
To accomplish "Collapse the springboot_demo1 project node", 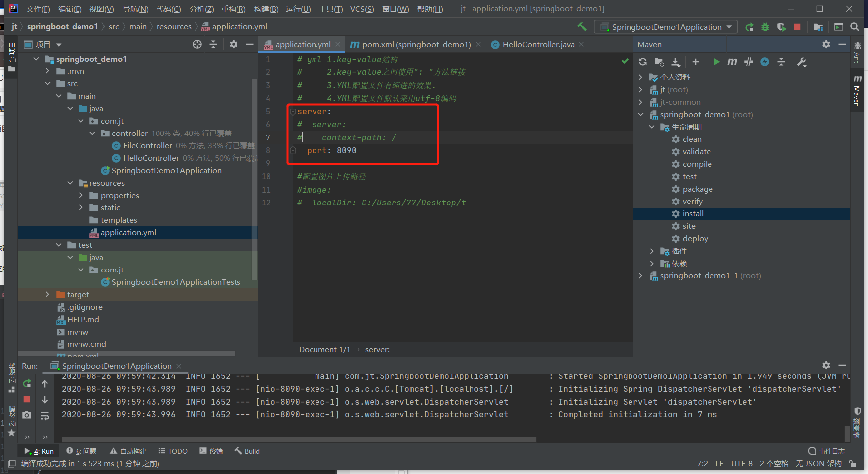I will tap(36, 59).
